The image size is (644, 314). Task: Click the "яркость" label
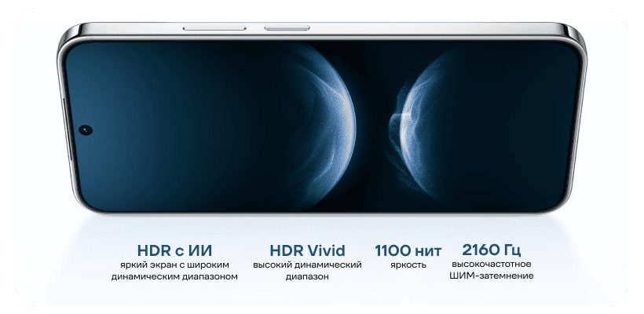click(x=408, y=265)
